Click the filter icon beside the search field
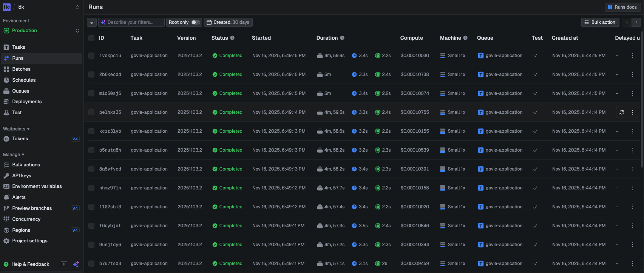This screenshot has width=644, height=273. coord(92,22)
